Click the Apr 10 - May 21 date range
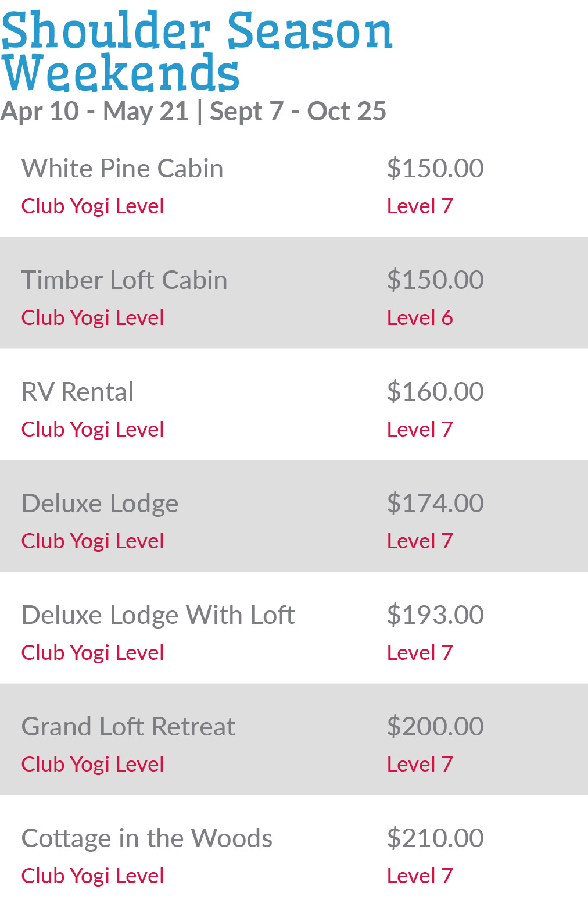The height and width of the screenshot is (907, 588). (x=95, y=111)
